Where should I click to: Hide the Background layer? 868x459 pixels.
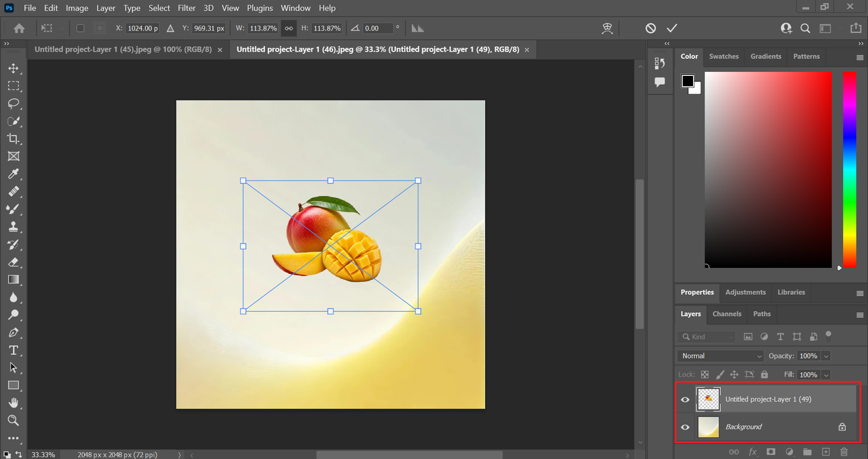click(x=685, y=427)
